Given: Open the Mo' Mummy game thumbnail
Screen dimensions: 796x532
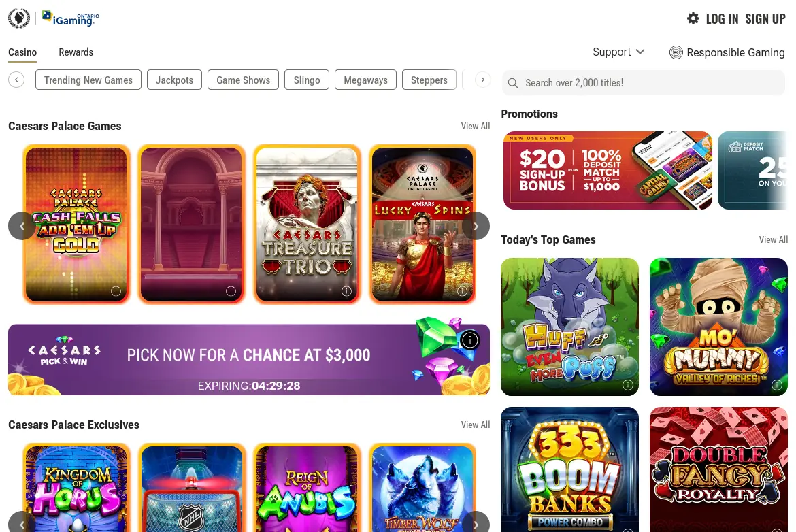Looking at the screenshot, I should tap(718, 327).
